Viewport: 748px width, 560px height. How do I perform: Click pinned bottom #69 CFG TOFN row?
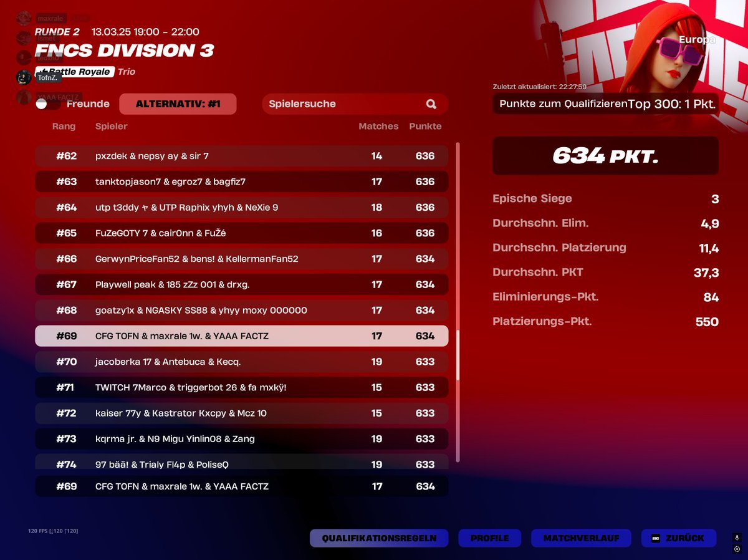(242, 486)
